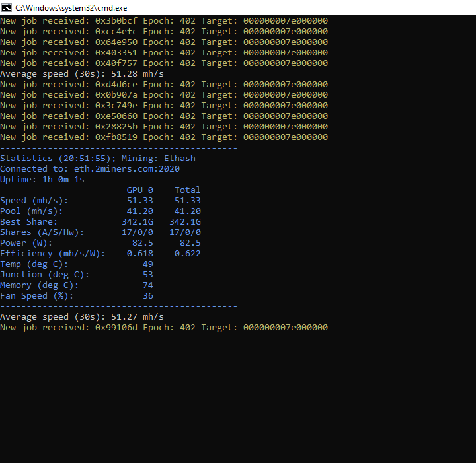Click GPU 0 speed value 51.33
This screenshot has width=476, height=463.
click(x=140, y=201)
